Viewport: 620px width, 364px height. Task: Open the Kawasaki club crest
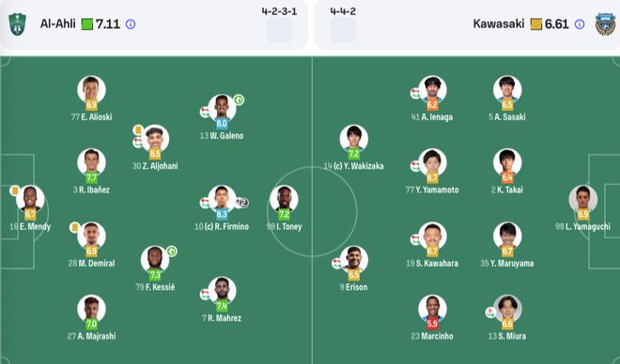click(605, 24)
